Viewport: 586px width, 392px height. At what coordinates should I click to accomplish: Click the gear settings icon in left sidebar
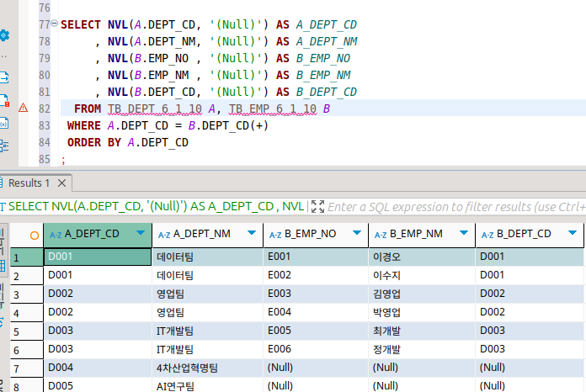pos(4,35)
